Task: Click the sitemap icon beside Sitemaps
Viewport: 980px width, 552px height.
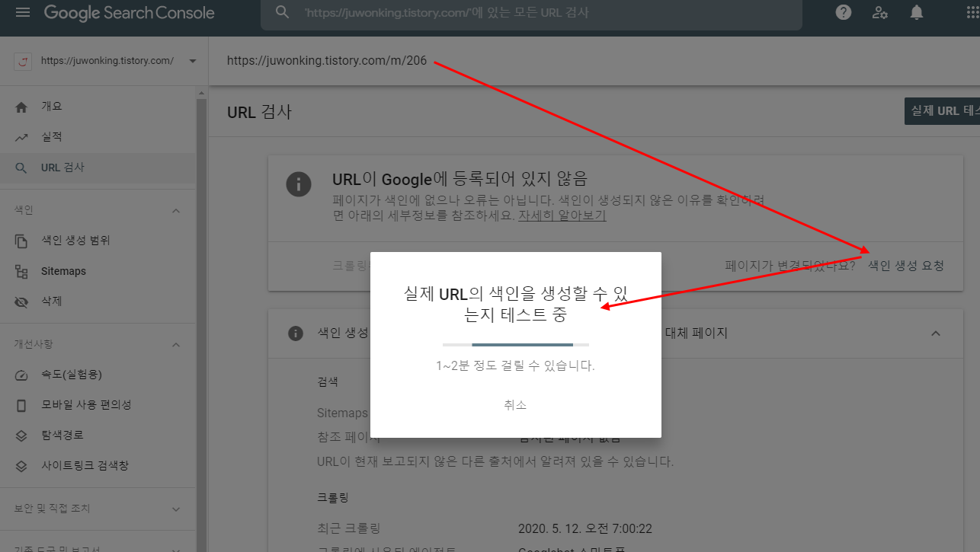Action: (x=21, y=271)
